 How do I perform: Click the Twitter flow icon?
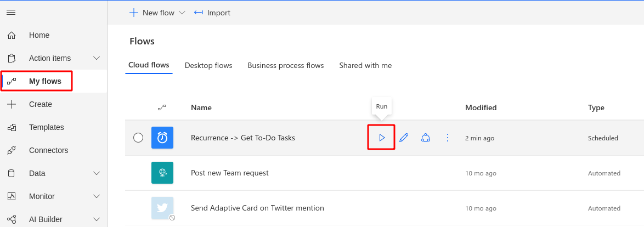click(x=162, y=208)
